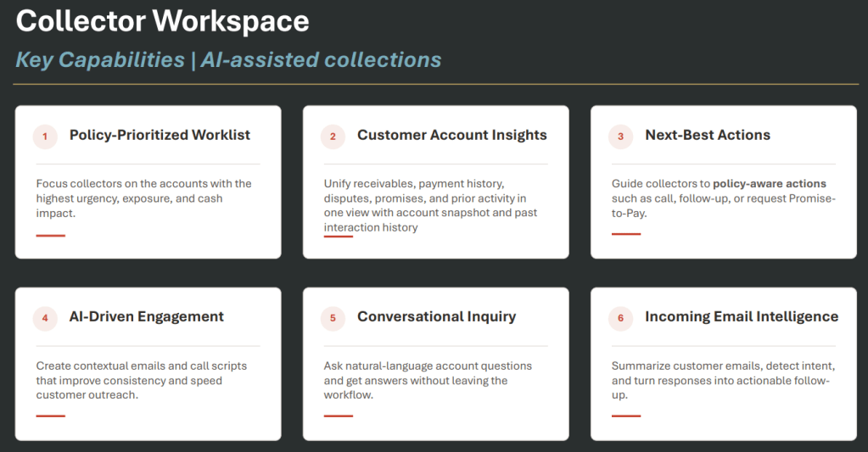Image resolution: width=868 pixels, height=452 pixels.
Task: Click the number 4 badge on AI-Driven Engagement
Action: (45, 318)
